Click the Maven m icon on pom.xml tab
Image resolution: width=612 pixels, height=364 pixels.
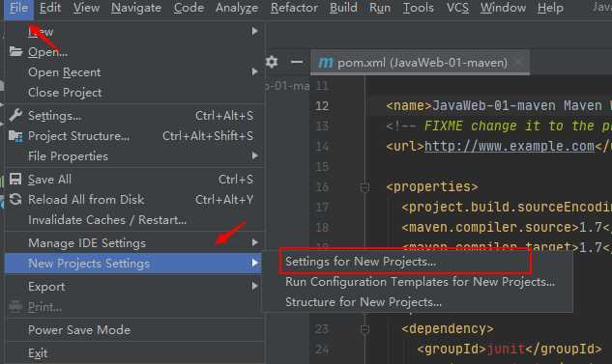point(326,63)
